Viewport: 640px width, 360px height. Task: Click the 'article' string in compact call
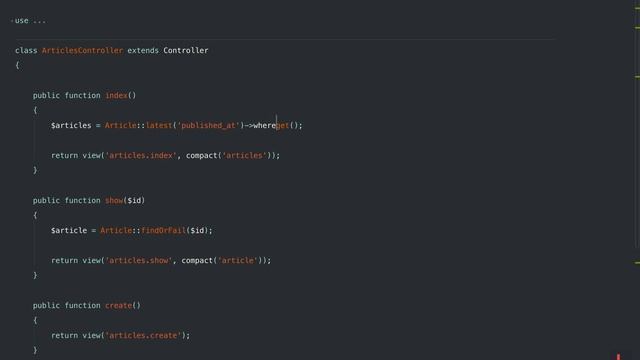(238, 260)
